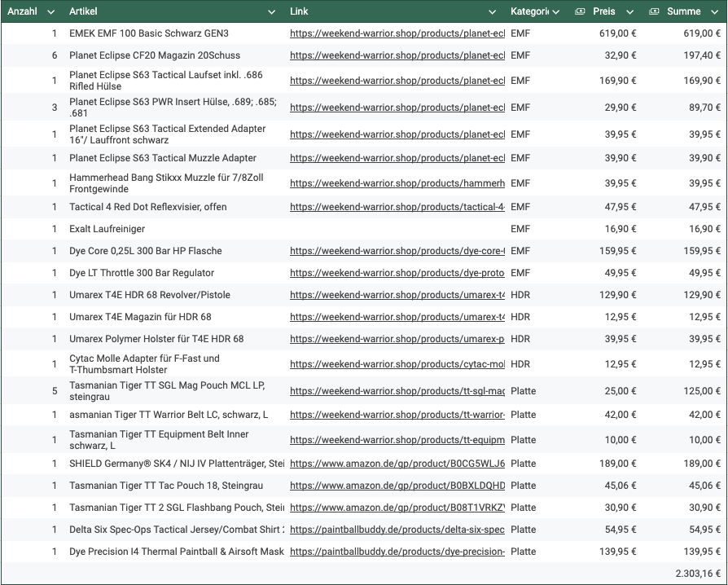728x585 pixels.
Task: Click the empty Link cell for Exalt Laufreiniger
Action: pos(397,229)
